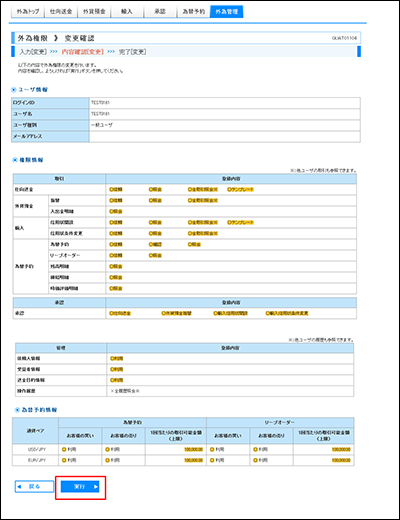
Task: Click EUR/JPY リーブオーダー limit amount 100,000.00
Action: (341, 461)
